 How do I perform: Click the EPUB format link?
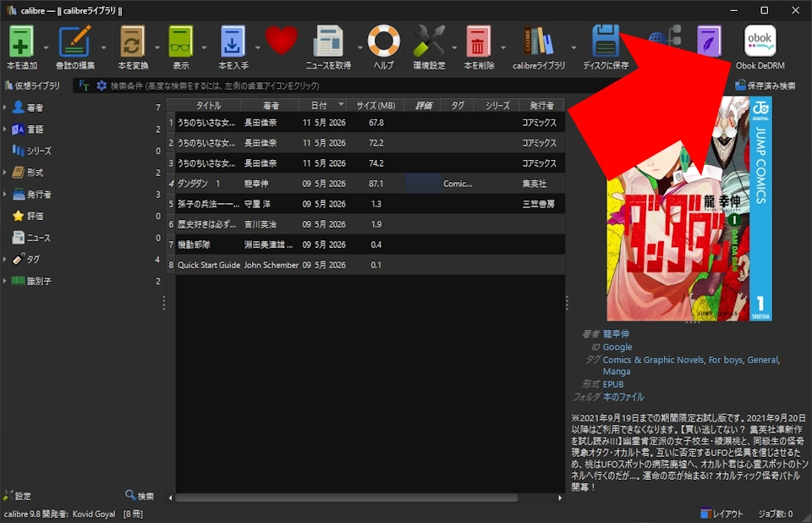click(613, 384)
